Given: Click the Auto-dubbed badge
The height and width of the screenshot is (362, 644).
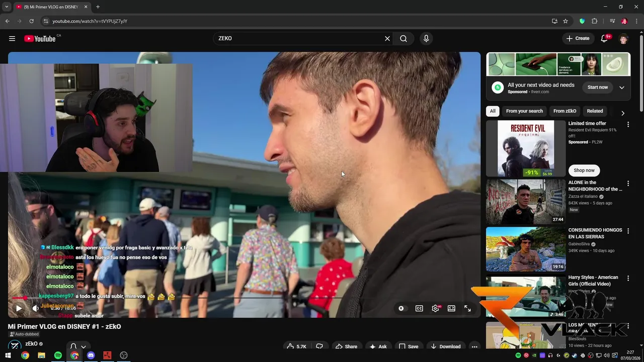Looking at the screenshot, I should (24, 334).
